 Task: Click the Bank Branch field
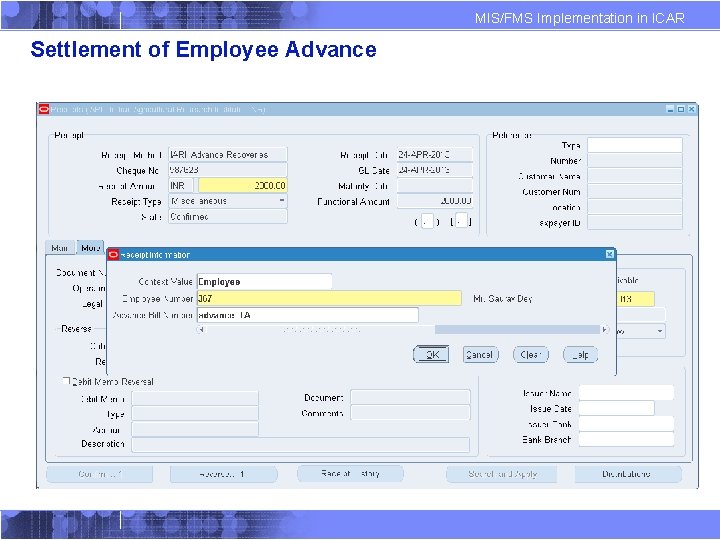pyautogui.click(x=626, y=439)
